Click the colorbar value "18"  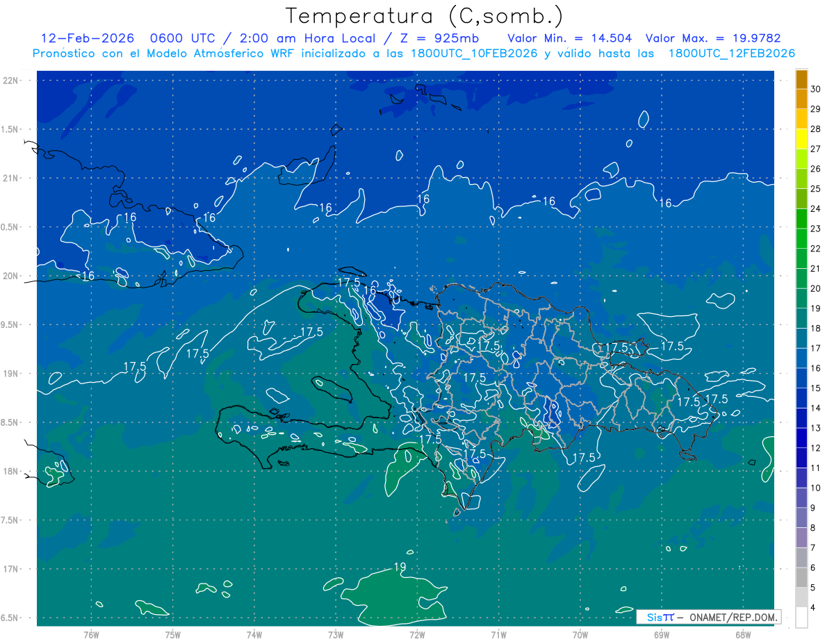pos(816,329)
